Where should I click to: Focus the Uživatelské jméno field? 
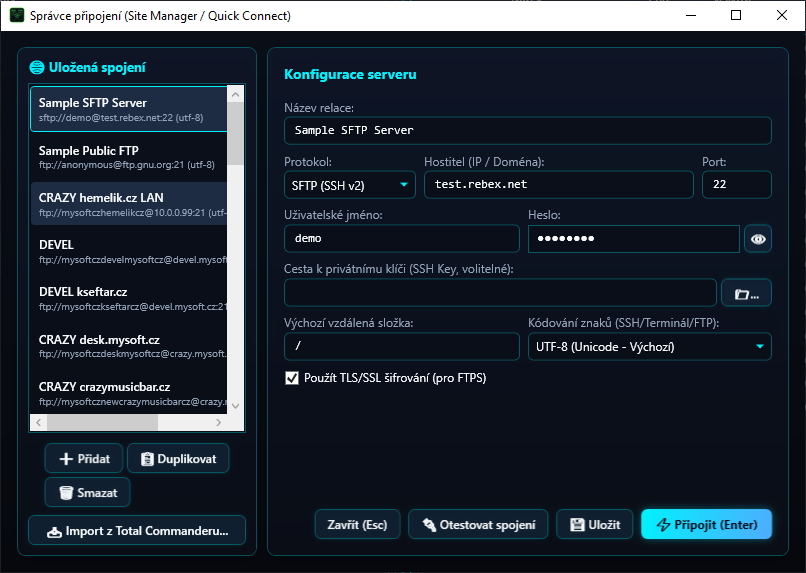click(x=402, y=238)
